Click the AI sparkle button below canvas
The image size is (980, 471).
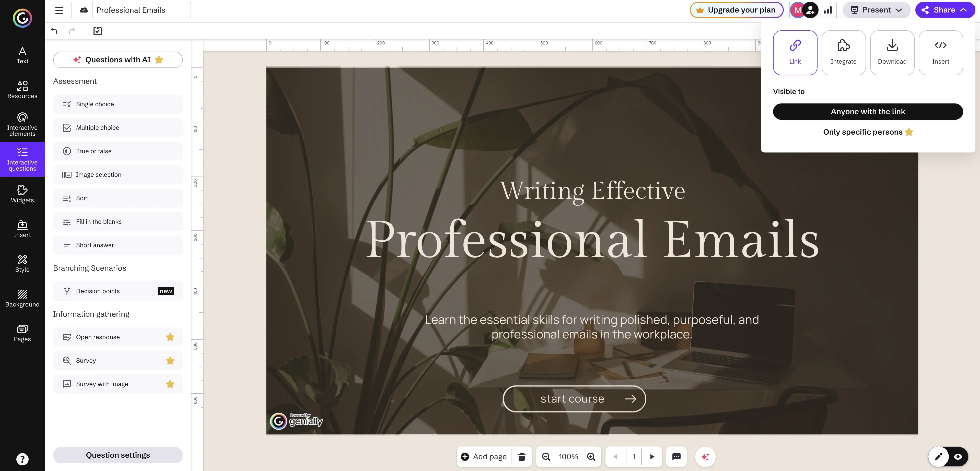(705, 456)
